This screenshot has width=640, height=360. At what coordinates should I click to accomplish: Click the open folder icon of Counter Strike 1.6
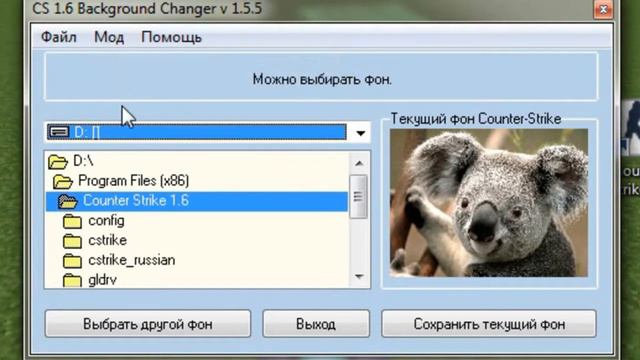tap(68, 201)
